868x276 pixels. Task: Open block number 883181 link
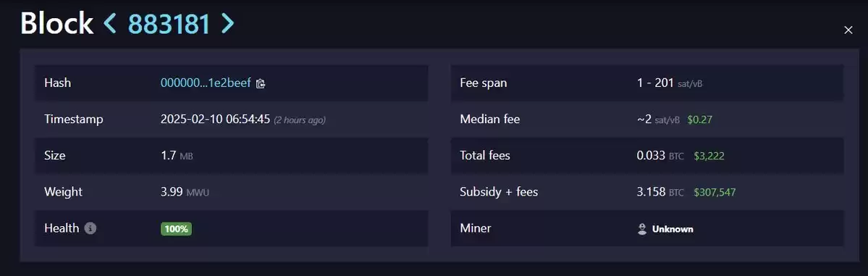click(169, 24)
